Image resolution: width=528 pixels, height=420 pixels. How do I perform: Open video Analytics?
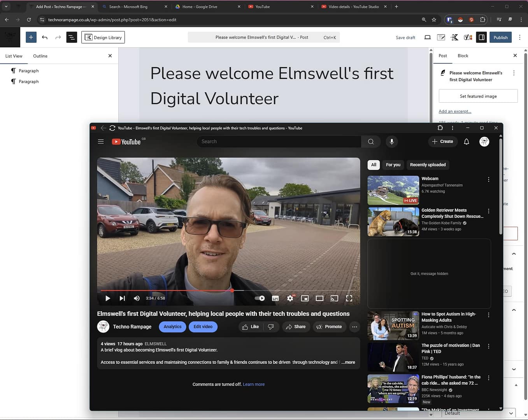172,327
